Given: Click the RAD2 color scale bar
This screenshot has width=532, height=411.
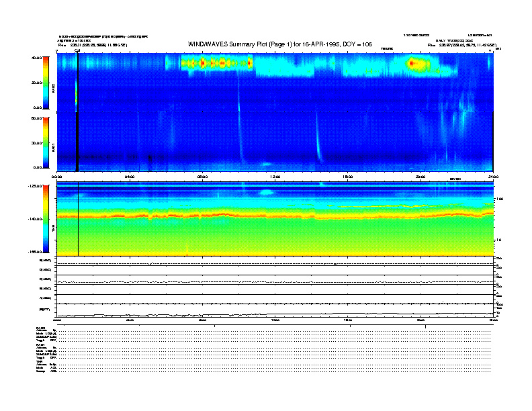Looking at the screenshot, I should tap(46, 83).
